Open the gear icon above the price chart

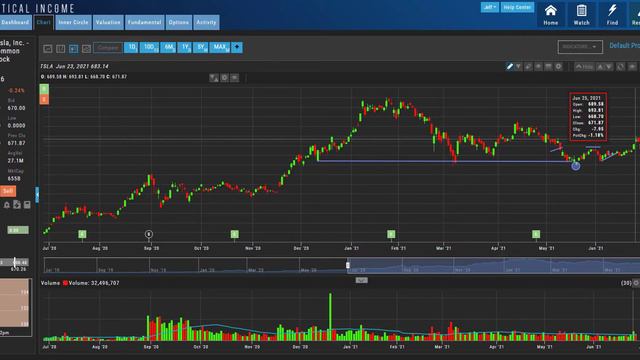pos(224,78)
